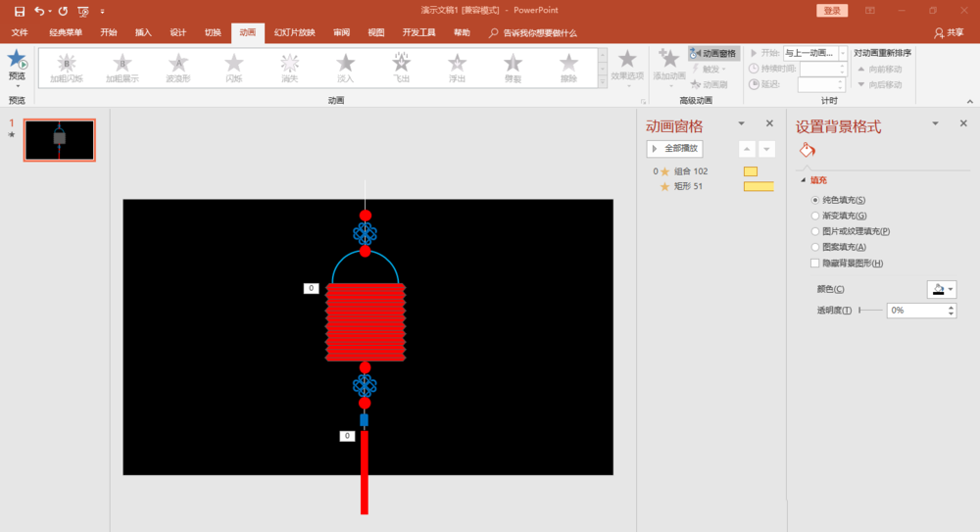980x532 pixels.
Task: Select the Wave animation effect
Action: pos(178,69)
